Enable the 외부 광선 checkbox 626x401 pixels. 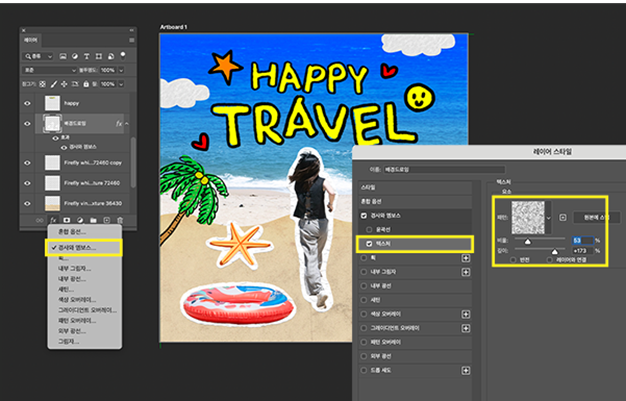tap(364, 356)
